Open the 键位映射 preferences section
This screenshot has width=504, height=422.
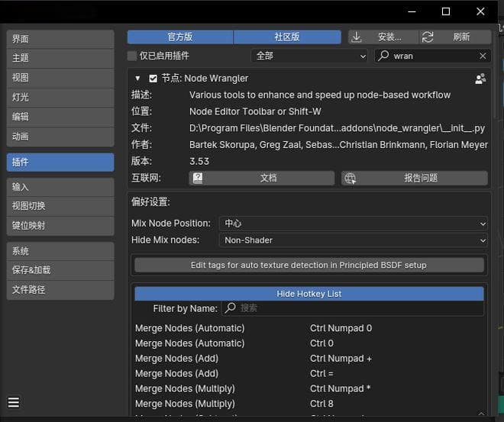[60, 226]
